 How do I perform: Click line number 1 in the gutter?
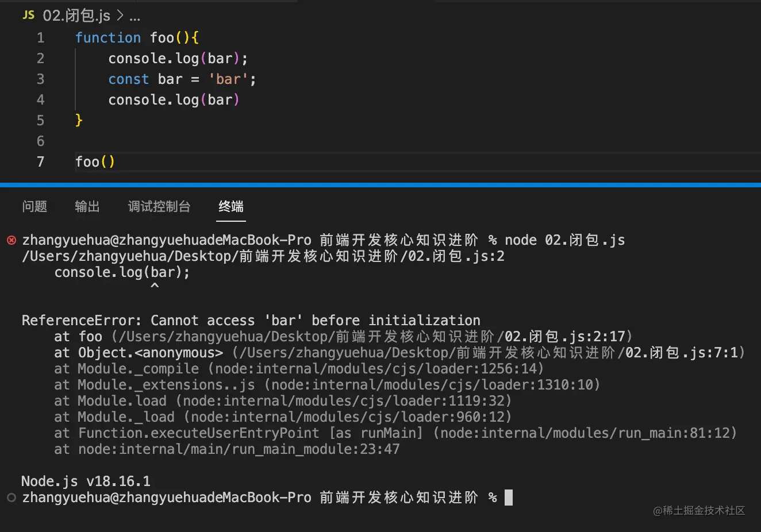pos(40,38)
